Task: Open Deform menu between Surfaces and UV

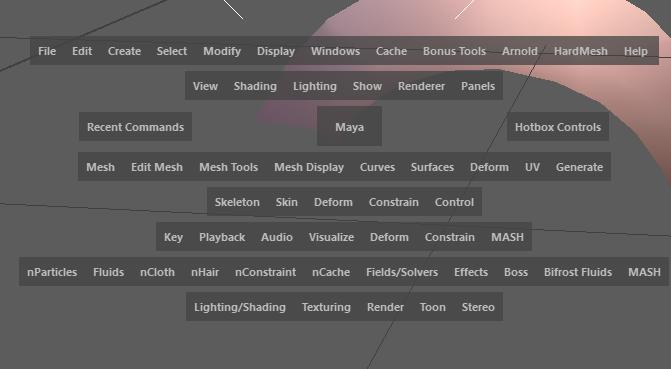Action: coord(489,167)
